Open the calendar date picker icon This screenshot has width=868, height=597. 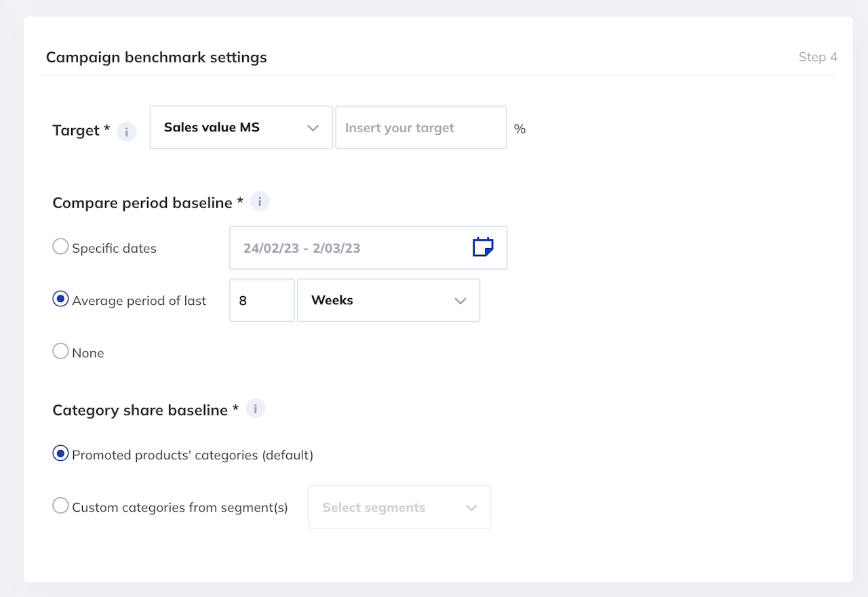[483, 247]
